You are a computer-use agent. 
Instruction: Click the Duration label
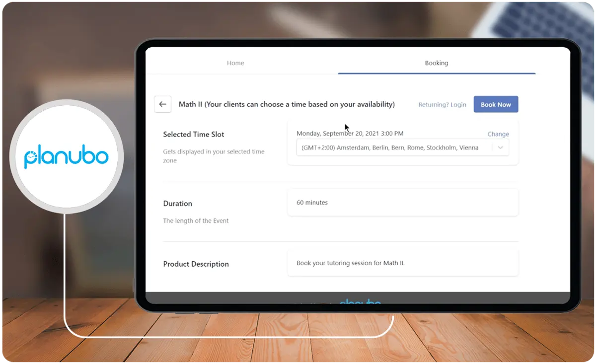(x=177, y=204)
